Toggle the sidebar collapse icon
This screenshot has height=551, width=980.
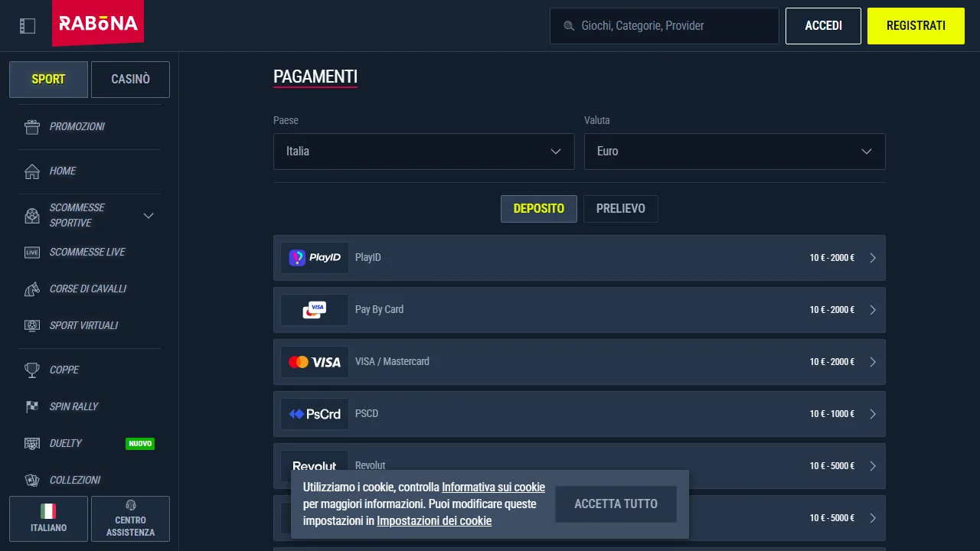28,26
